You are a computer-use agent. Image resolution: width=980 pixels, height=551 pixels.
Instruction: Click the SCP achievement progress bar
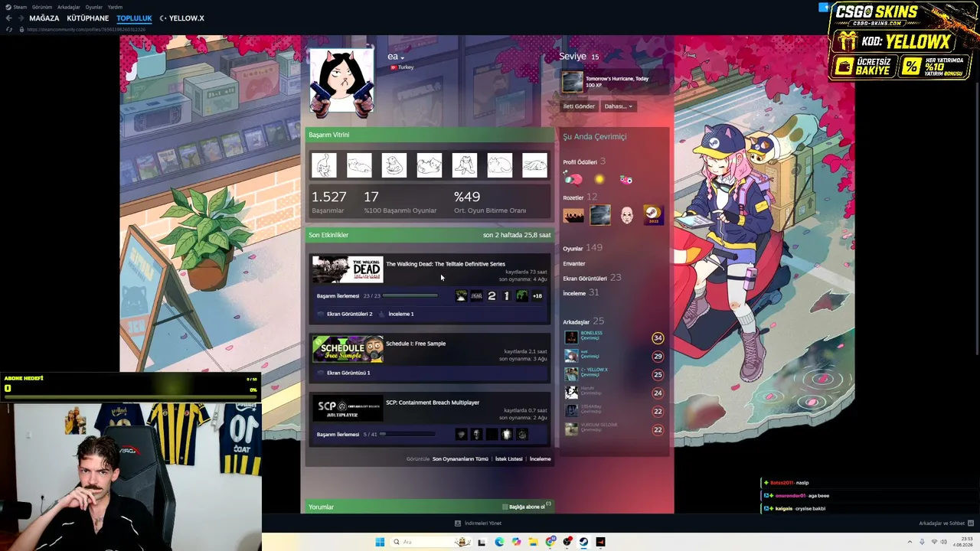(x=409, y=435)
